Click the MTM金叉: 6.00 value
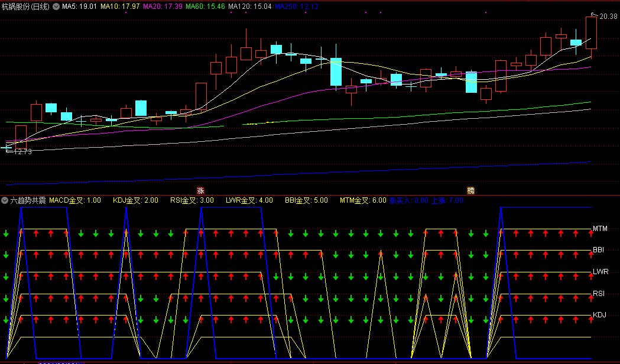This screenshot has height=364, width=620. tap(362, 200)
